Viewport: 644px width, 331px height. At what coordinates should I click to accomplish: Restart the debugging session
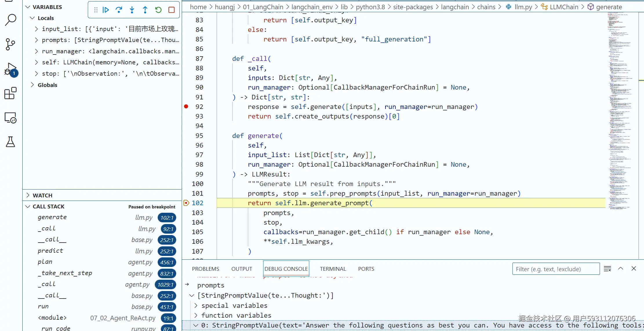coord(158,10)
